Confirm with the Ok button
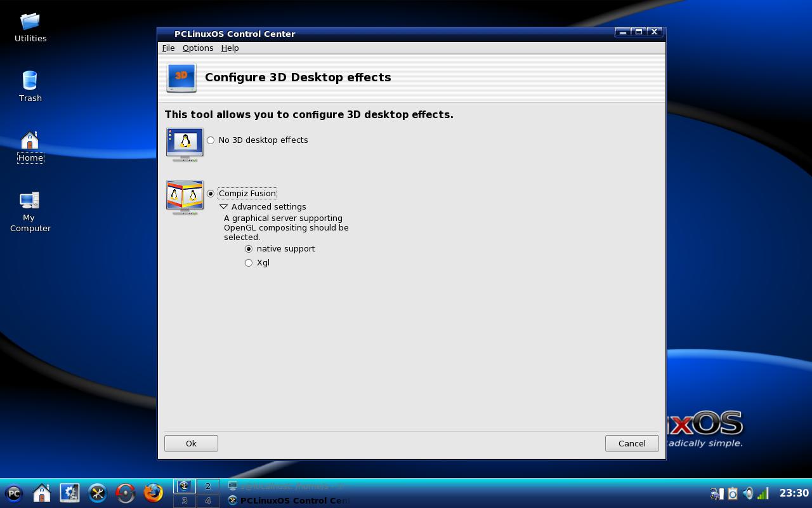 pos(191,444)
